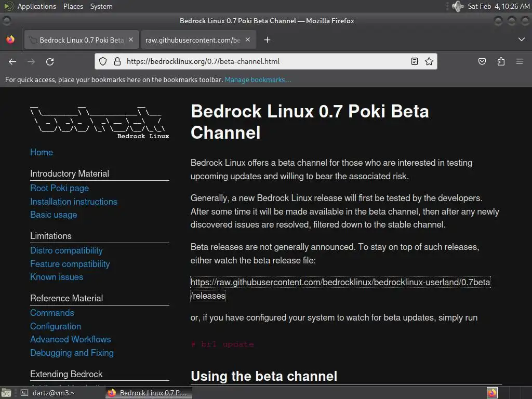532x399 pixels.
Task: Open the Basic usage link
Action: coord(54,215)
